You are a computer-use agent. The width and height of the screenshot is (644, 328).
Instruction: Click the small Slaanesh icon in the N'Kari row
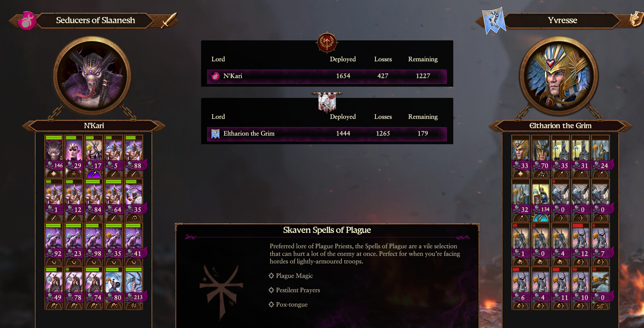tap(215, 76)
